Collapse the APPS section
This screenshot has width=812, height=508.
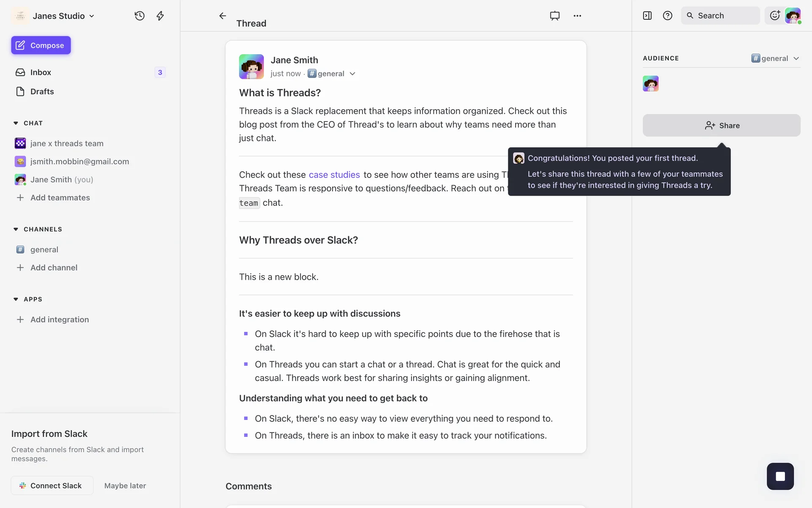[x=16, y=299]
